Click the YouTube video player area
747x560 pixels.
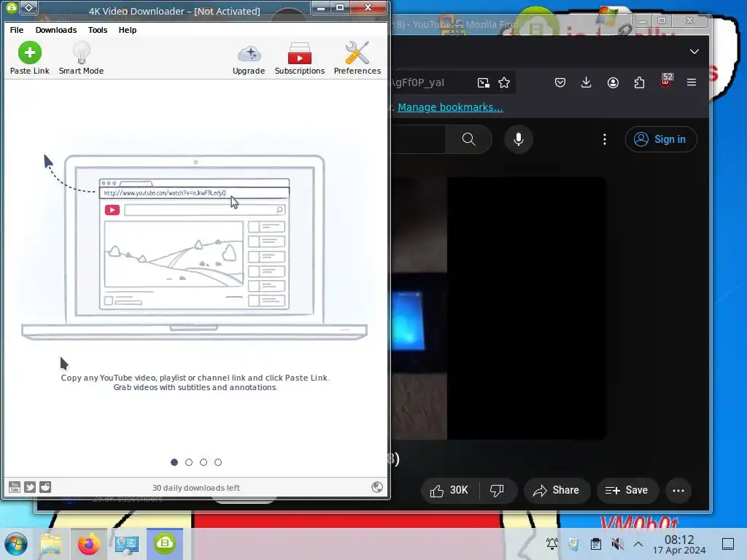point(499,308)
